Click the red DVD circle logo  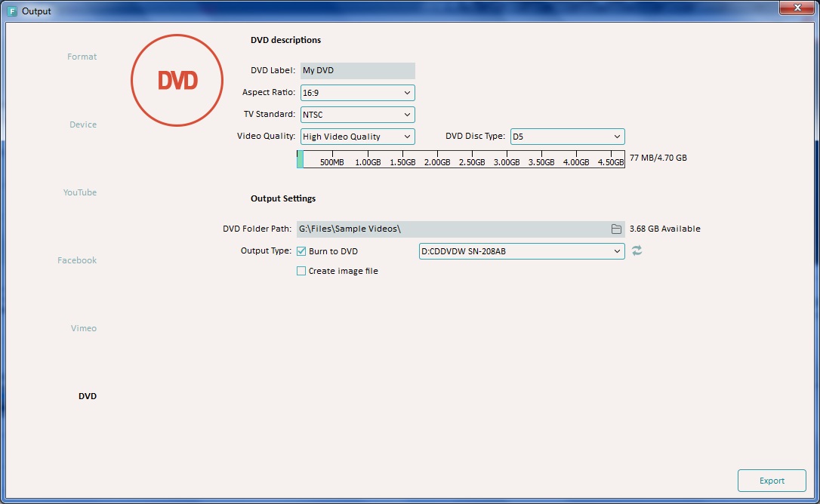click(x=177, y=81)
